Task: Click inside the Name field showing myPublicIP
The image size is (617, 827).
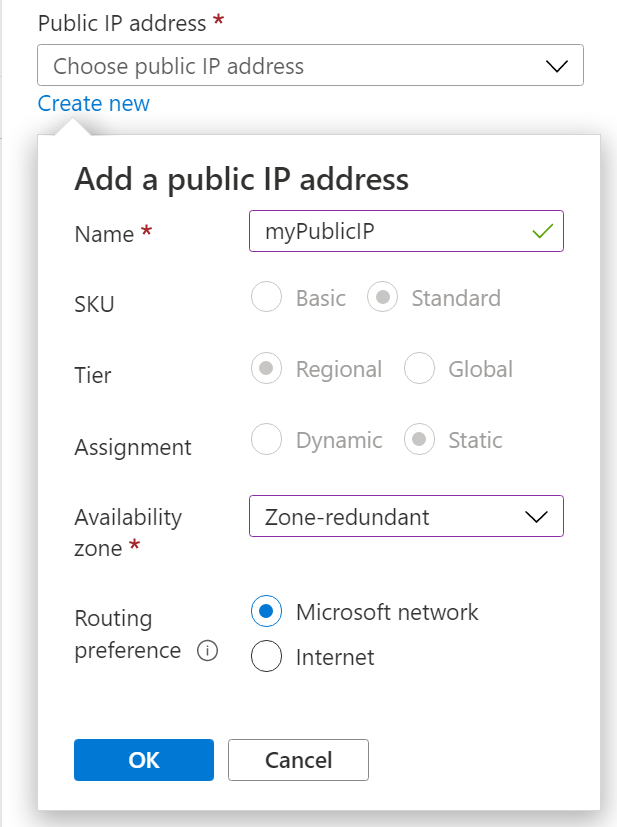Action: 380,231
